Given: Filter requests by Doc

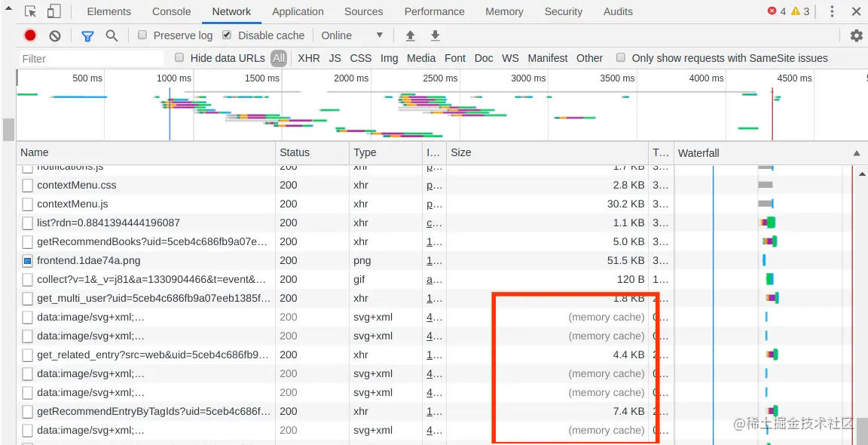Looking at the screenshot, I should (x=484, y=57).
